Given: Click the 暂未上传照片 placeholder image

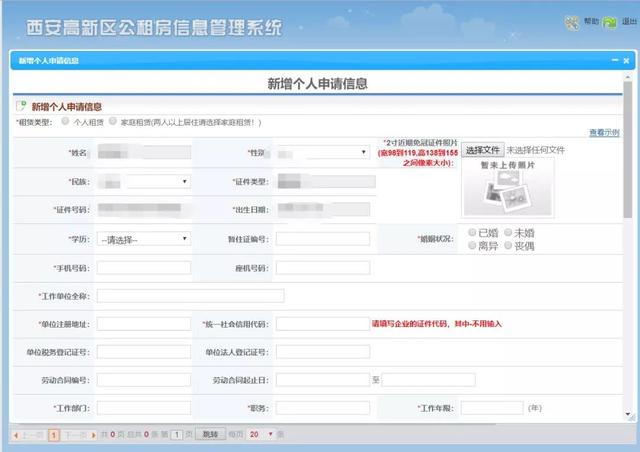Looking at the screenshot, I should [508, 187].
